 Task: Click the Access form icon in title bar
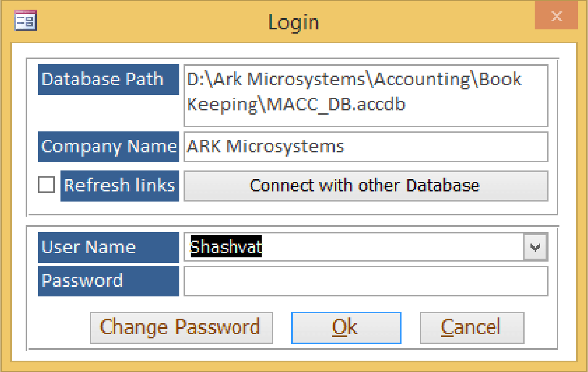(26, 21)
